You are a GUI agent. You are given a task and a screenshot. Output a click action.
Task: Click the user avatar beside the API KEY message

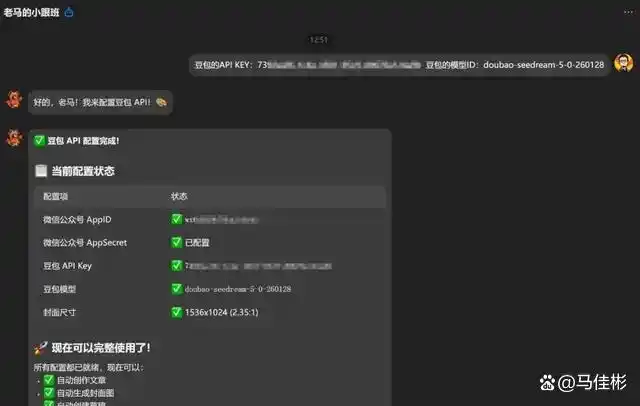point(623,63)
